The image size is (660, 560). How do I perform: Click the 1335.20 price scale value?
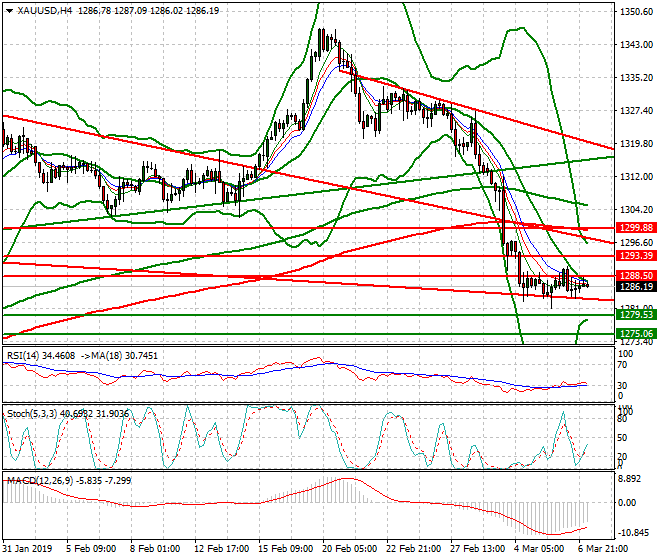(x=636, y=78)
